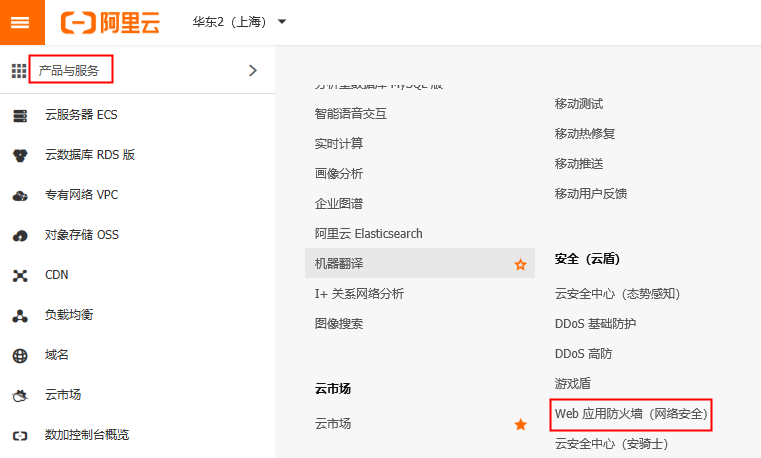Open 云数据库 RDS 版
Viewport: 761px width, 458px height.
tap(90, 155)
